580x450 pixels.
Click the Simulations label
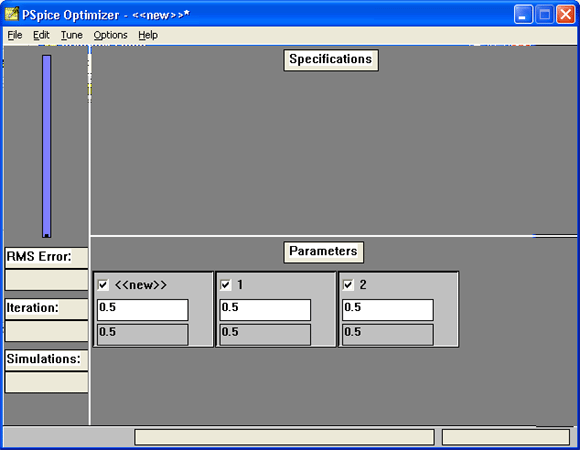pyautogui.click(x=43, y=359)
